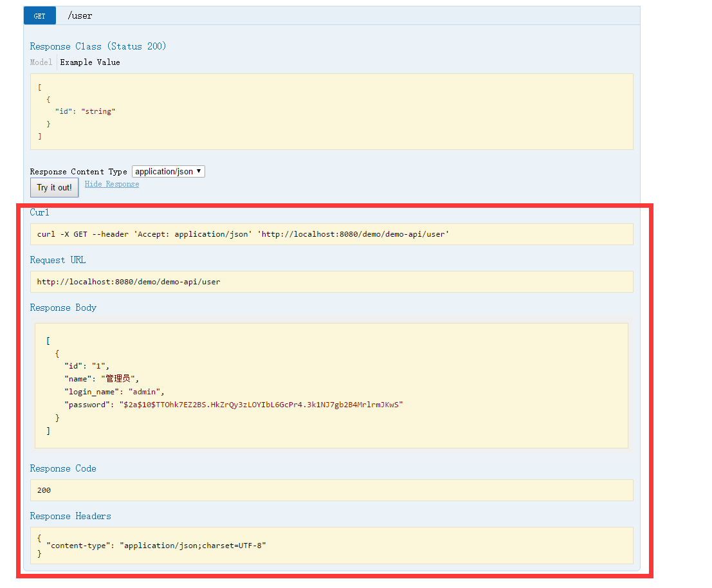Select the Example Value tab
The image size is (712, 588).
(90, 62)
